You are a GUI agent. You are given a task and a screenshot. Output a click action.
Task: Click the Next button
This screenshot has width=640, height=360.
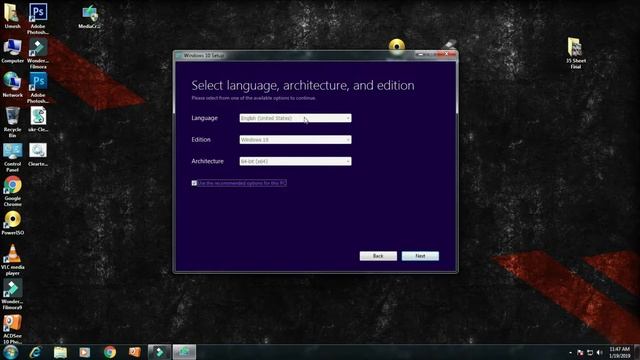pos(420,256)
